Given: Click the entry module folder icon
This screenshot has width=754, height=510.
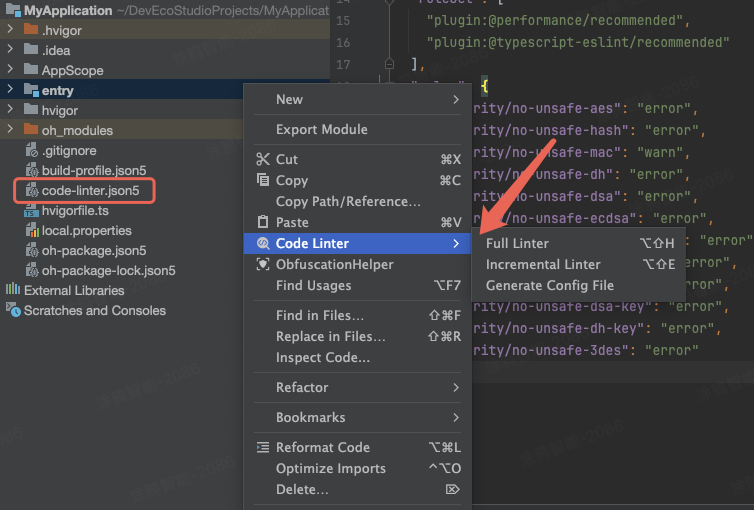Looking at the screenshot, I should click(31, 90).
